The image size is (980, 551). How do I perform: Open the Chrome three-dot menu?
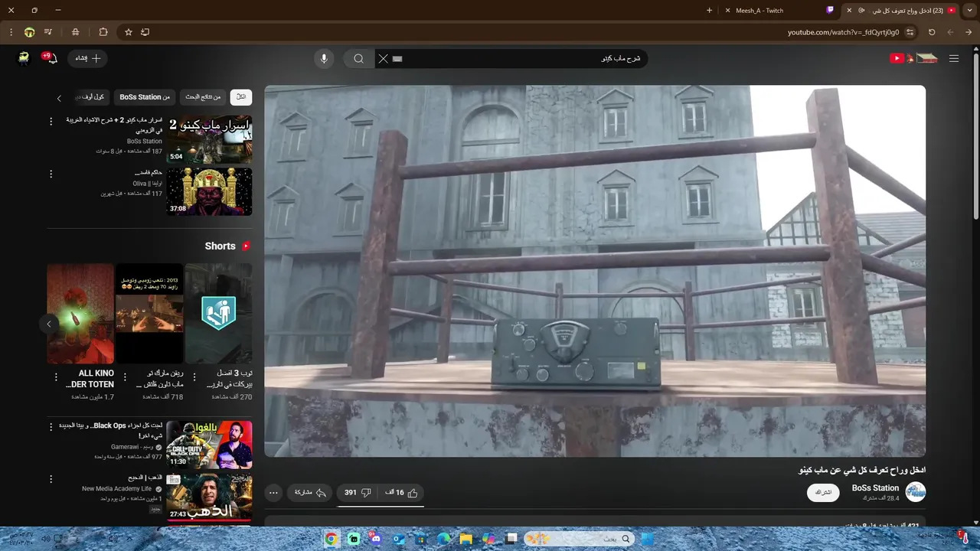click(x=11, y=32)
